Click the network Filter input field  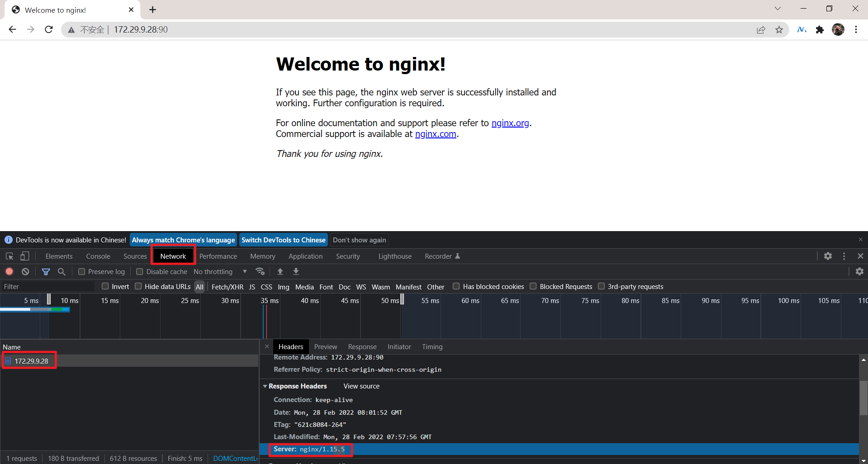pos(48,286)
